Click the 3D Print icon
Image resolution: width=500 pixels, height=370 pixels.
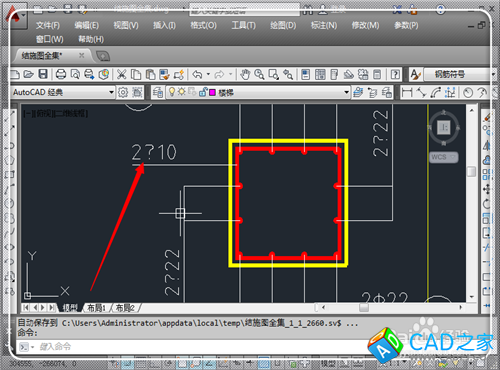point(104,74)
